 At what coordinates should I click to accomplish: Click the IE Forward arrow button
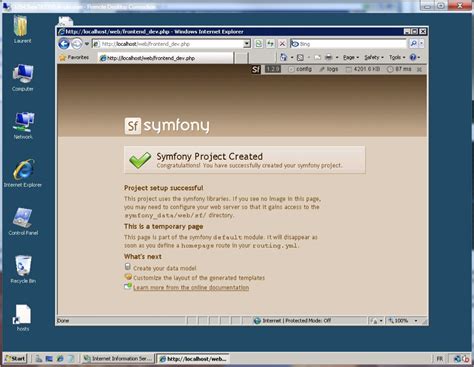coord(77,44)
